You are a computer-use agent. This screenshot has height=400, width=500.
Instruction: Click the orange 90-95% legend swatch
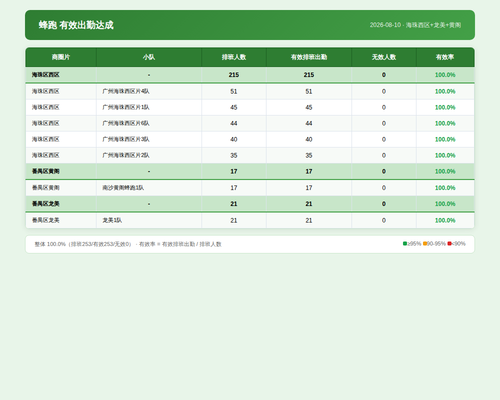pos(425,244)
